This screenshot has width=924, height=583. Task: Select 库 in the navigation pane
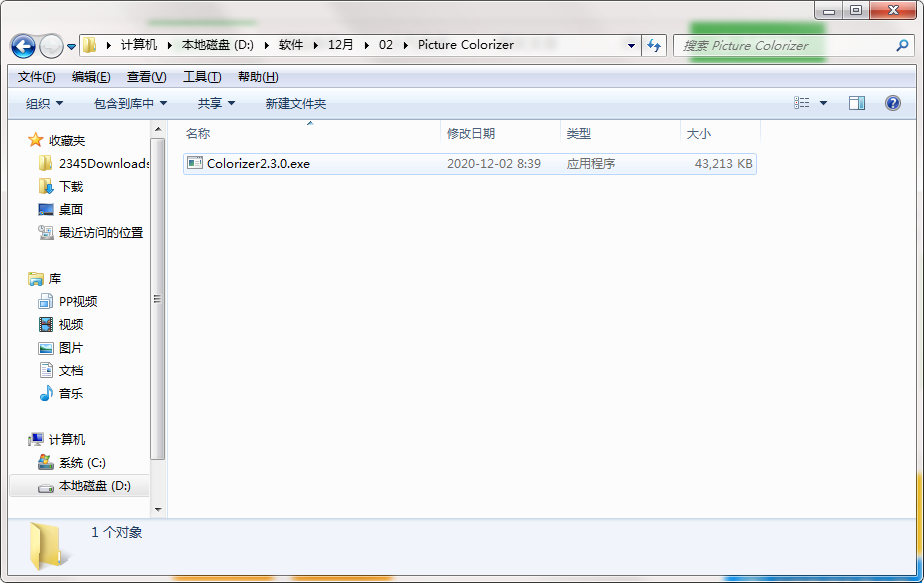[x=55, y=279]
